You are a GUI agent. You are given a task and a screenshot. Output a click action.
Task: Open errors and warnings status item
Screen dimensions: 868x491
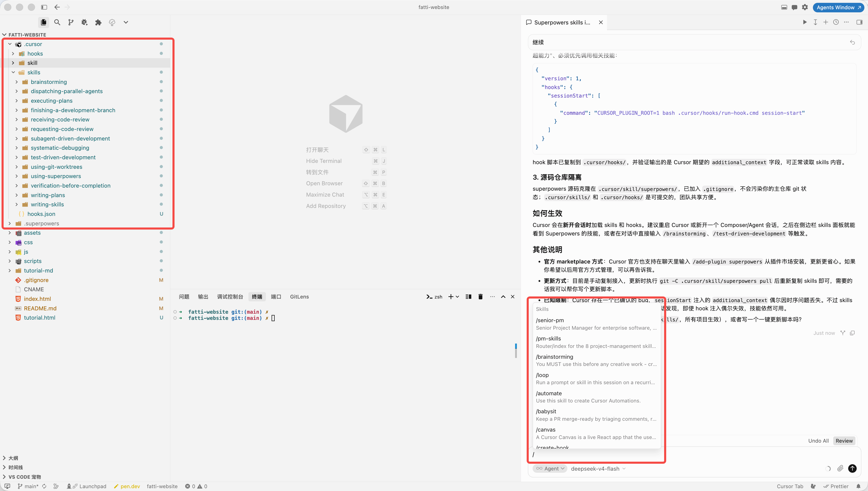(196, 486)
